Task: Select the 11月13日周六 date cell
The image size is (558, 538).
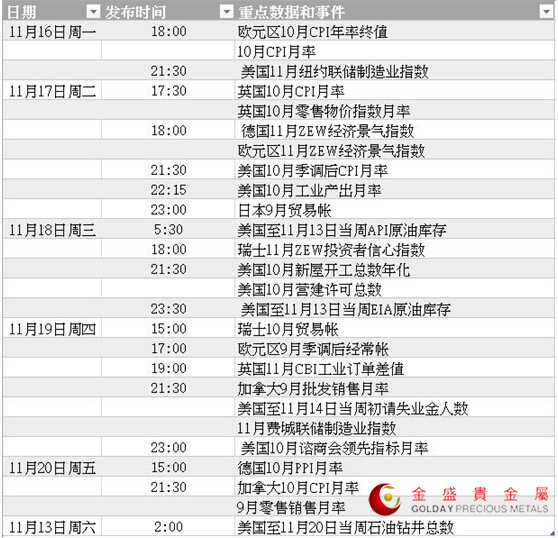Action: pyautogui.click(x=52, y=527)
